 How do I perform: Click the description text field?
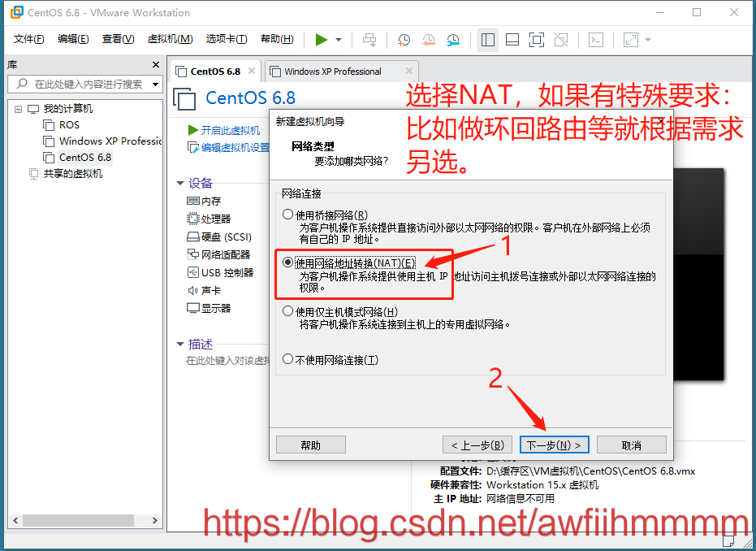(227, 360)
